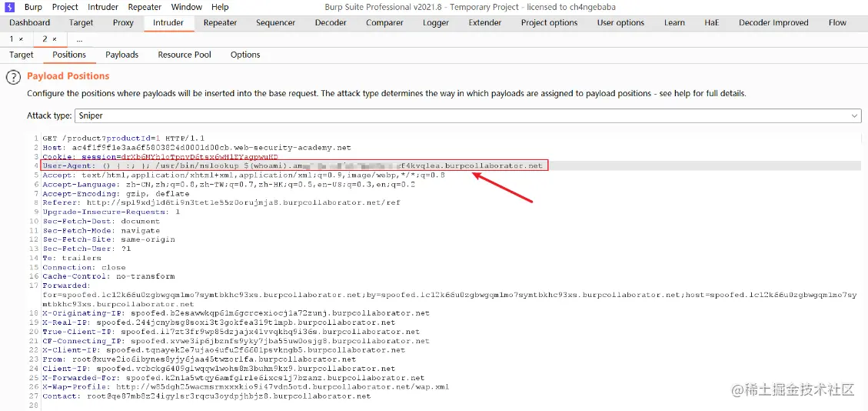Switch to the Repeater main tab
Image resolution: width=868 pixels, height=411 pixels.
click(220, 23)
